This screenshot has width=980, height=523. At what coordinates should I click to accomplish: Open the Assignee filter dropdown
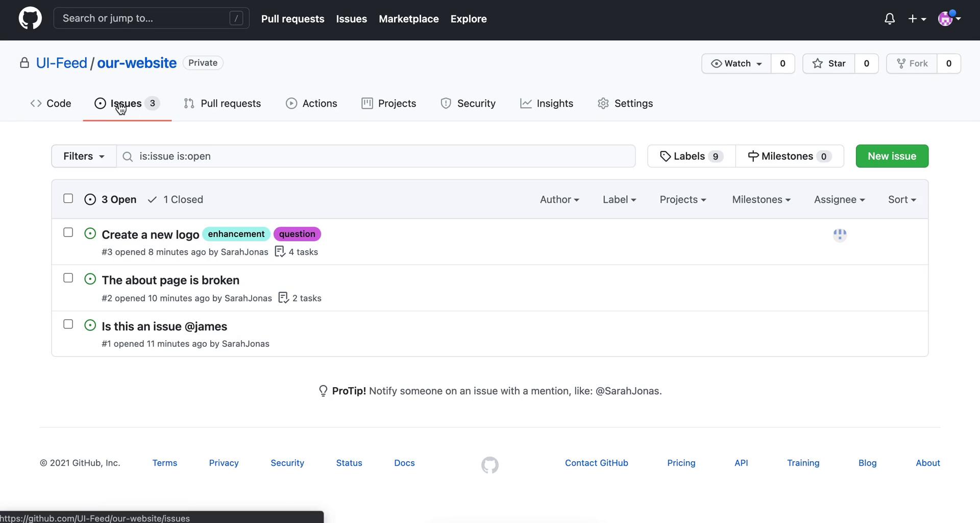tap(839, 200)
